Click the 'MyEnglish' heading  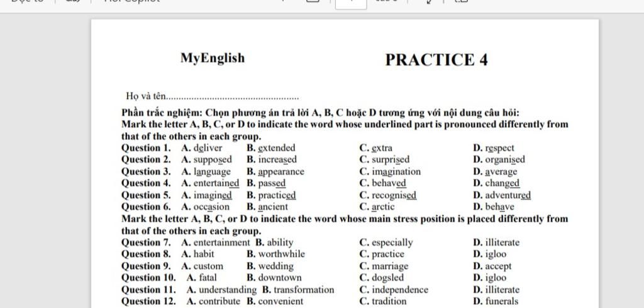pos(213,58)
